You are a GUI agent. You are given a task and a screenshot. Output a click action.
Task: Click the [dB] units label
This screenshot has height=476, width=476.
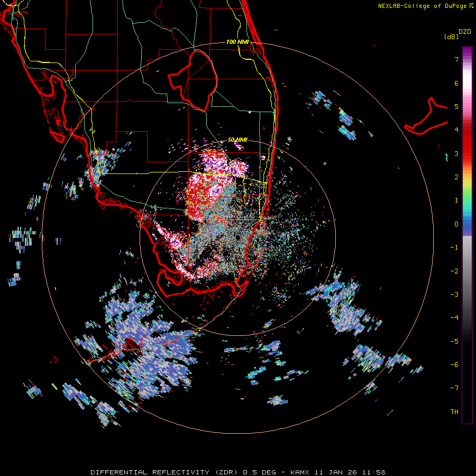pos(451,36)
